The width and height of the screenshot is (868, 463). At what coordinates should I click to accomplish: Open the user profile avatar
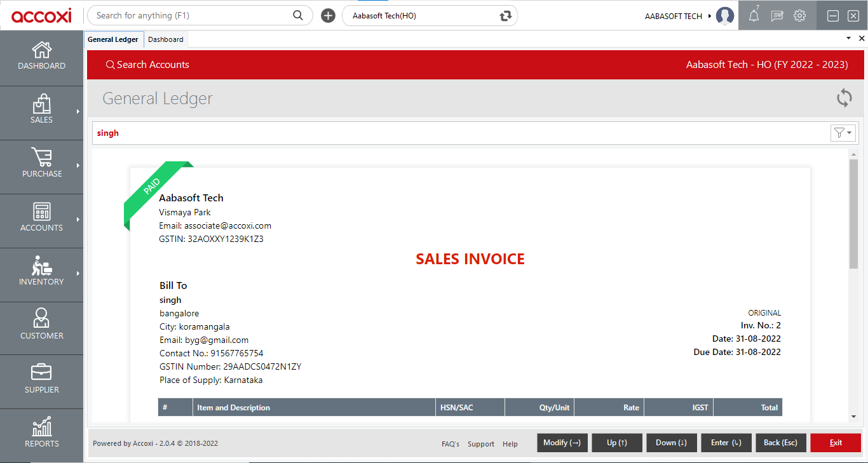coord(725,16)
